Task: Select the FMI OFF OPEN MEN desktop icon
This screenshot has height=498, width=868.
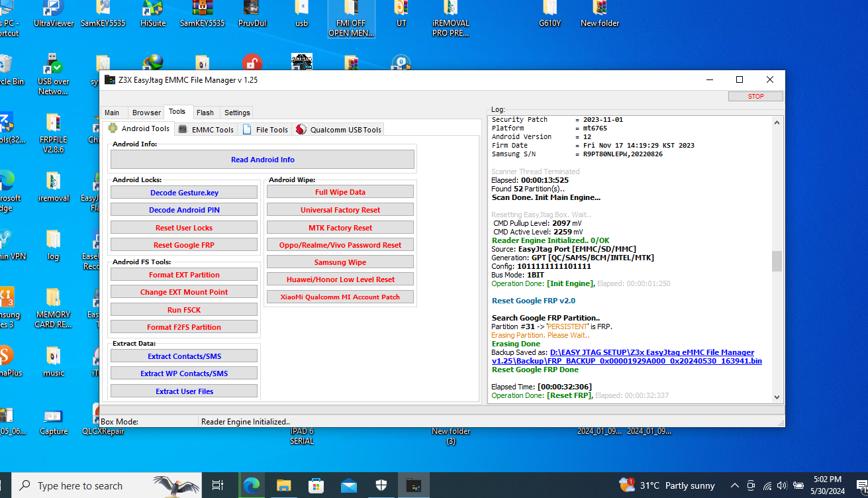Action: (x=351, y=18)
